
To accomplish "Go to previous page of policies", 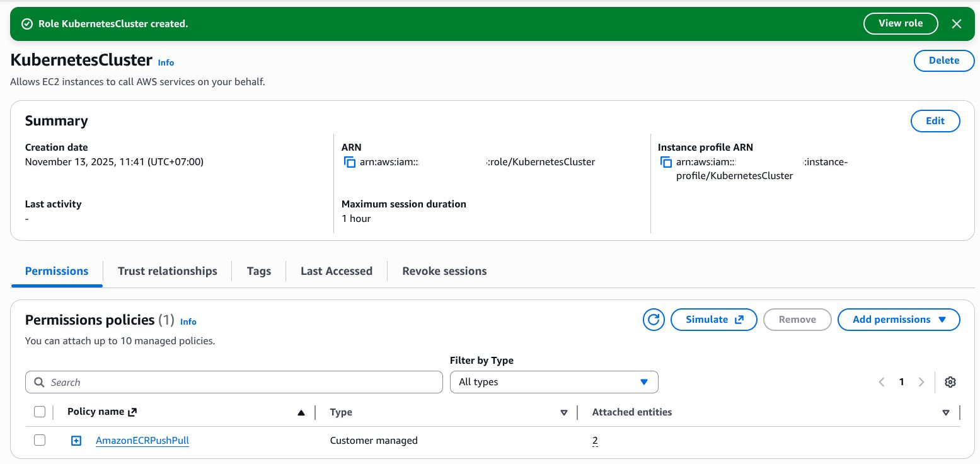I will pos(882,382).
